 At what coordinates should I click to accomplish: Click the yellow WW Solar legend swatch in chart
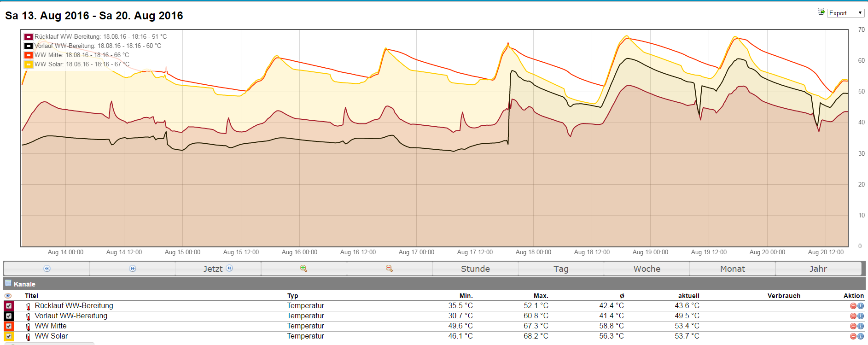pos(29,64)
